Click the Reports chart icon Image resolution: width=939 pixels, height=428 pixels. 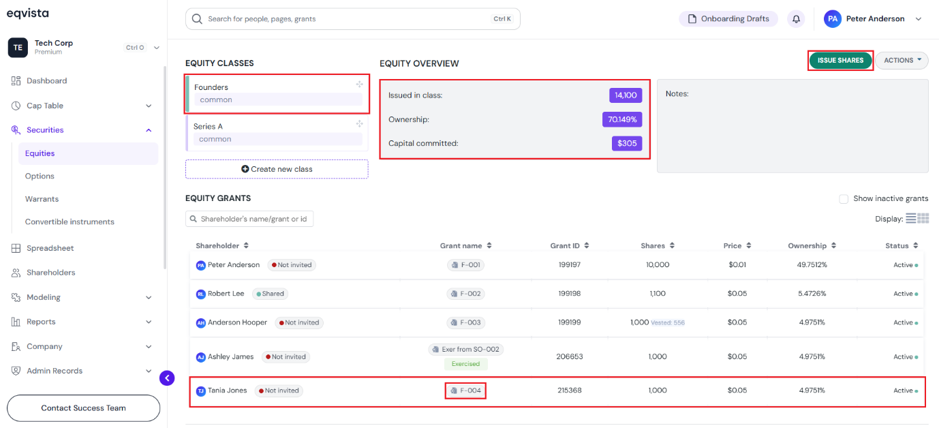coord(16,321)
